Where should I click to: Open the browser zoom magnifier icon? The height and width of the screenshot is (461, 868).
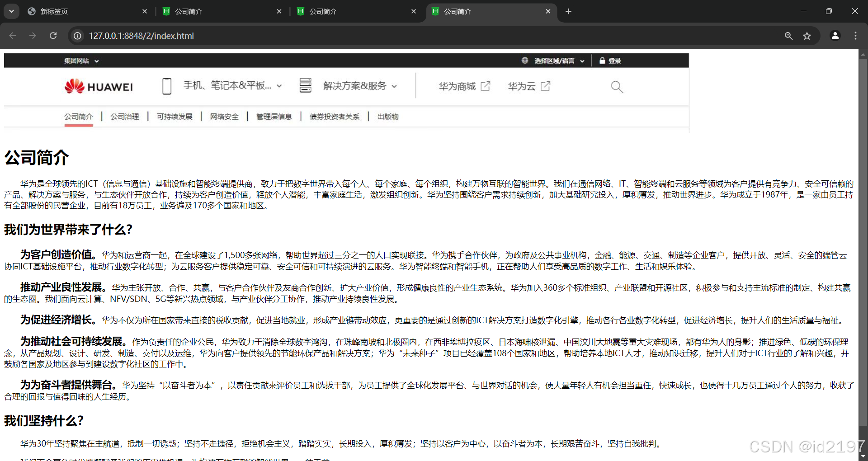tap(788, 36)
